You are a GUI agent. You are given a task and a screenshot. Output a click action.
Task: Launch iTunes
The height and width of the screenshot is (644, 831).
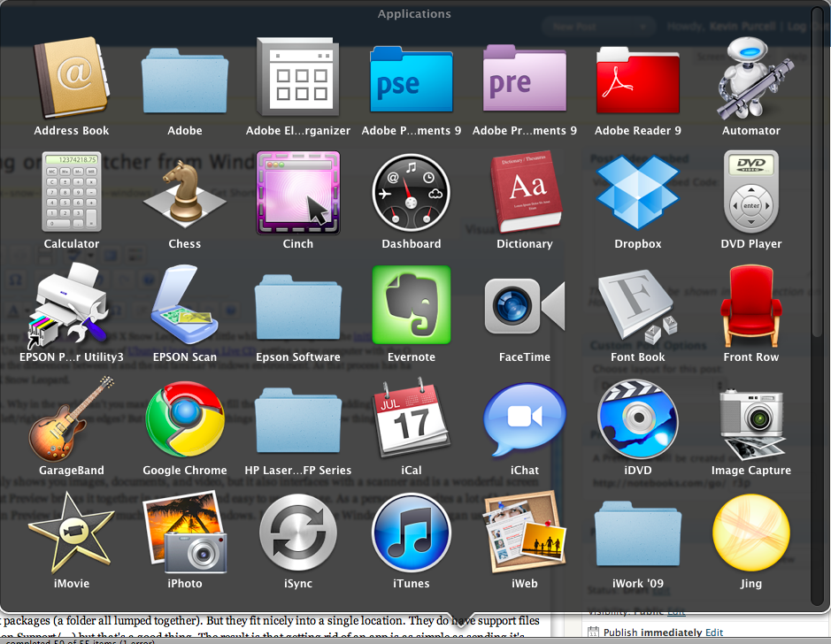tap(412, 533)
